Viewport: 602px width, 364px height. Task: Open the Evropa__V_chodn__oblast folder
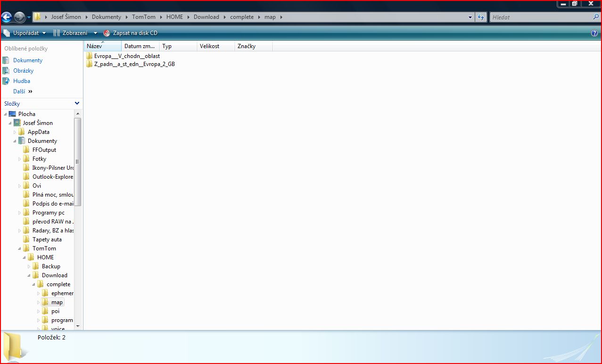[126, 56]
